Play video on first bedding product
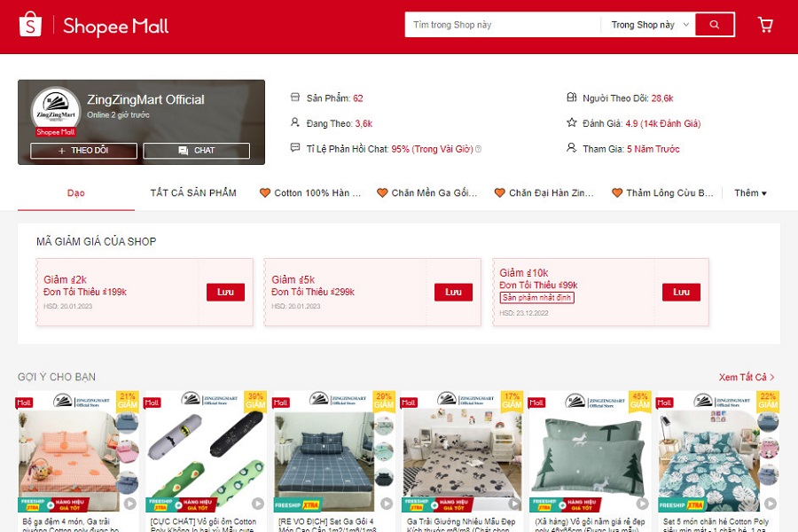798x532 pixels. coord(129,504)
